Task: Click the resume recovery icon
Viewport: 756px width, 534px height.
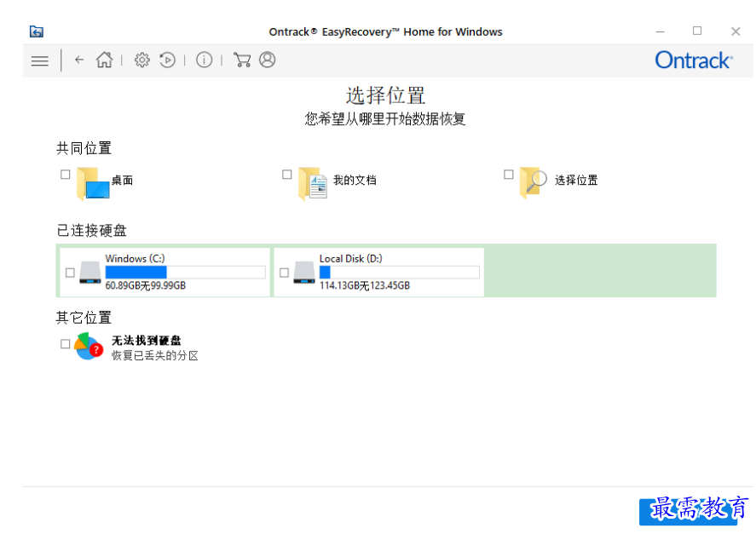Action: pos(168,60)
